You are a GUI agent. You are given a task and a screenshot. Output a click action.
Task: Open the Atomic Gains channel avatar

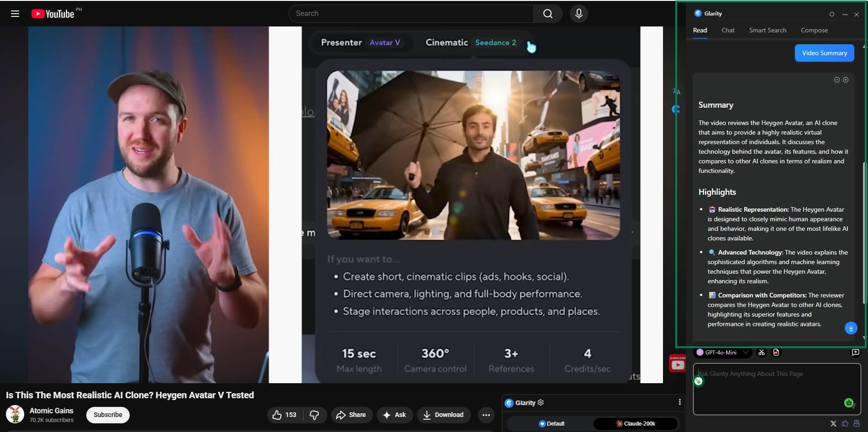coord(15,414)
